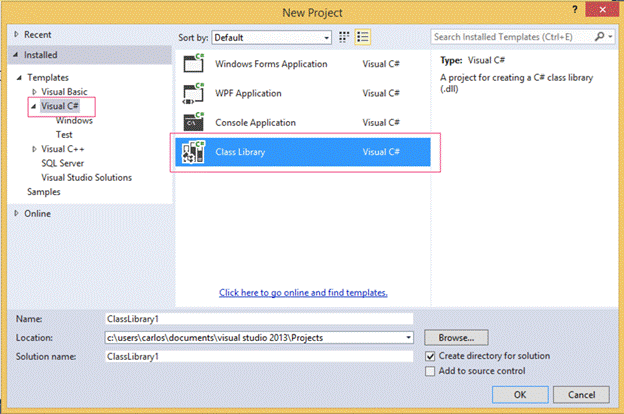Expand the Visual C++ templates node
Image resolution: width=624 pixels, height=414 pixels.
35,148
